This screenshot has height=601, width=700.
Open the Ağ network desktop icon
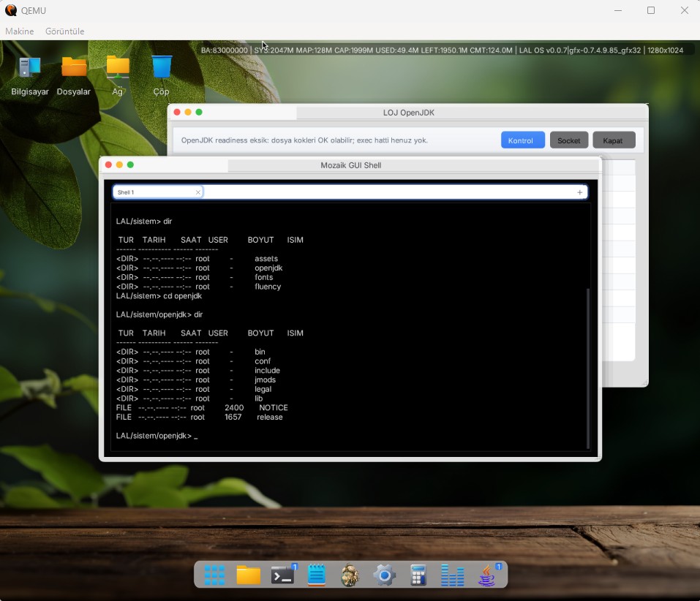click(118, 76)
